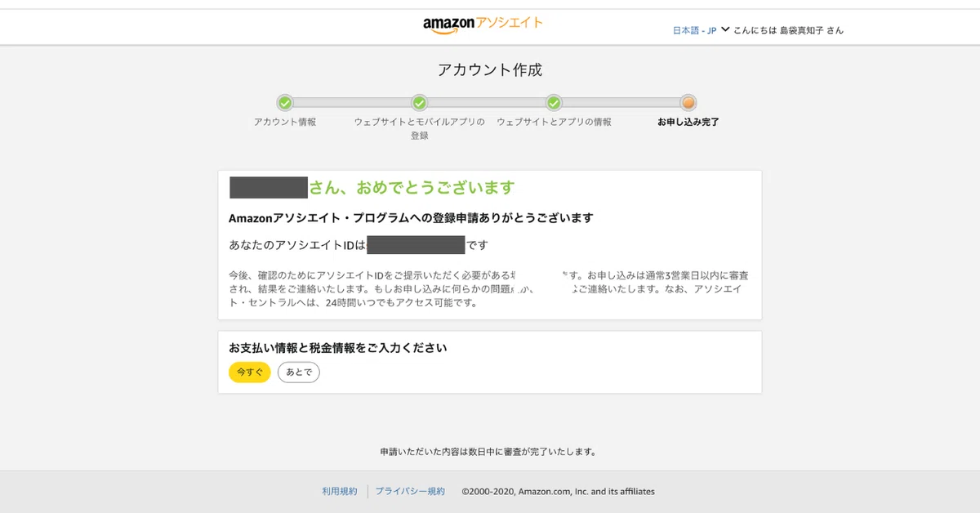Click the green checkmark above アカウント情報
This screenshot has height=513, width=980.
click(284, 103)
